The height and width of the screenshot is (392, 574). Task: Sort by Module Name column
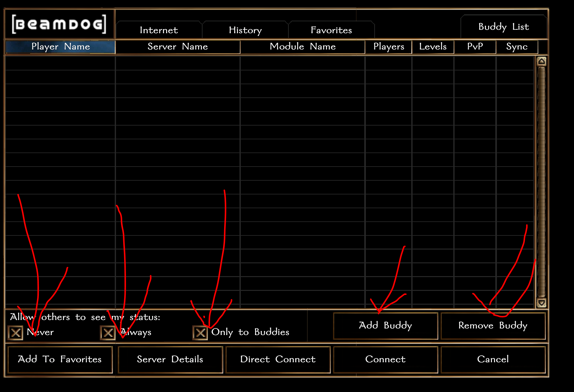click(303, 47)
